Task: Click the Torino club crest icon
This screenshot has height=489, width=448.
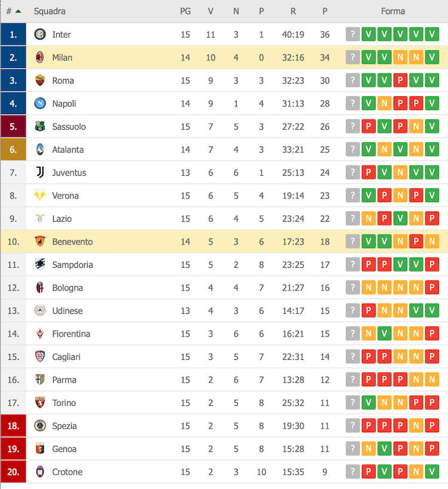Action: (x=40, y=403)
